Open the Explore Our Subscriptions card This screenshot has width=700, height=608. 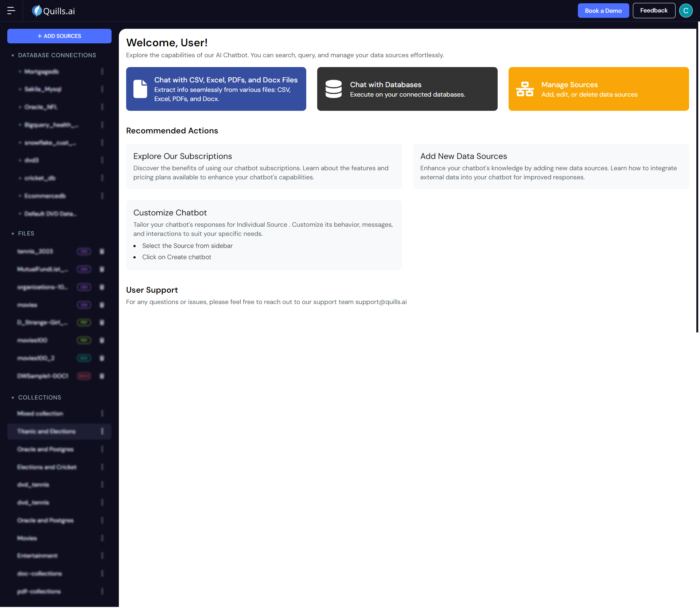[264, 166]
